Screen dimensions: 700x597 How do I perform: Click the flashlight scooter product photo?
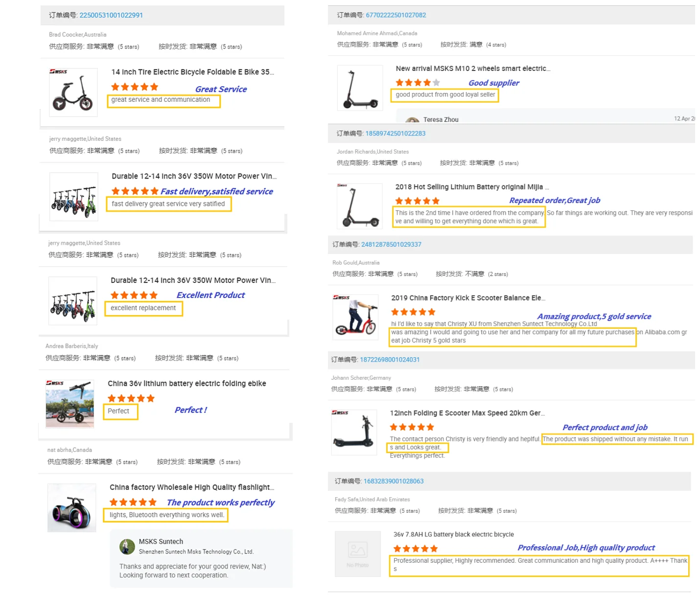coord(71,507)
